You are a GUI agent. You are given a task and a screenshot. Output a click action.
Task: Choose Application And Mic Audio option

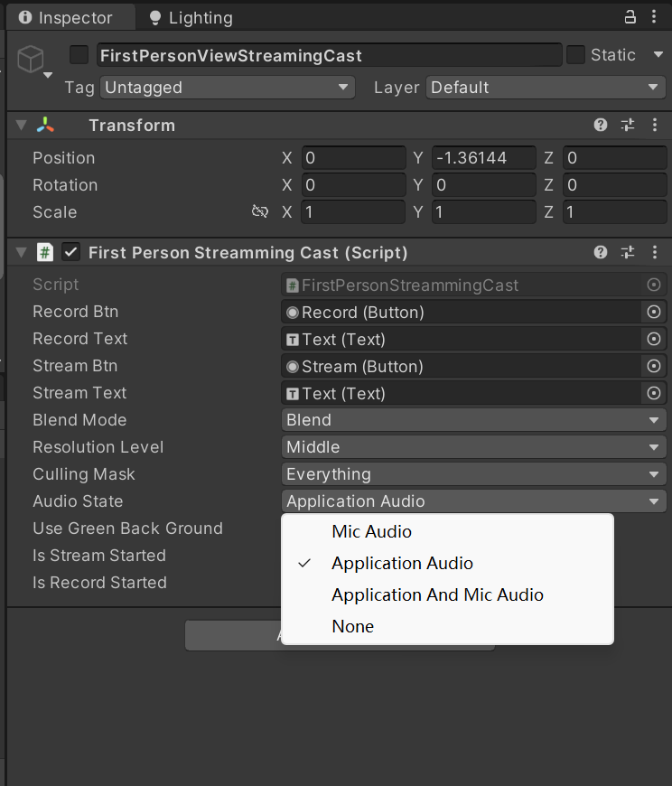point(447,594)
